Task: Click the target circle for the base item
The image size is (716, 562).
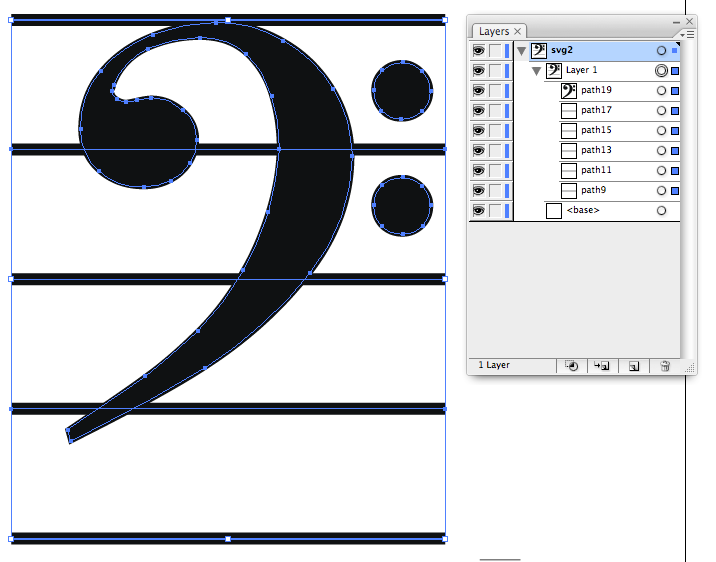Action: pyautogui.click(x=661, y=210)
